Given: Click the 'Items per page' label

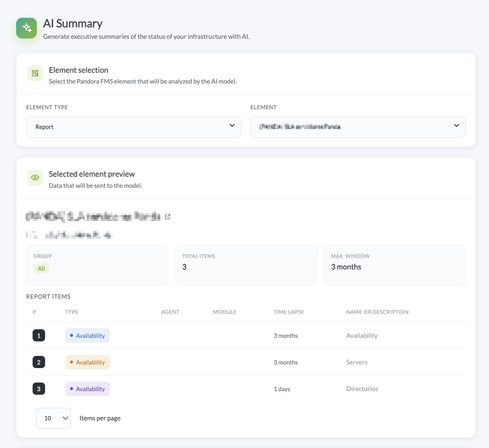Looking at the screenshot, I should pos(100,418).
